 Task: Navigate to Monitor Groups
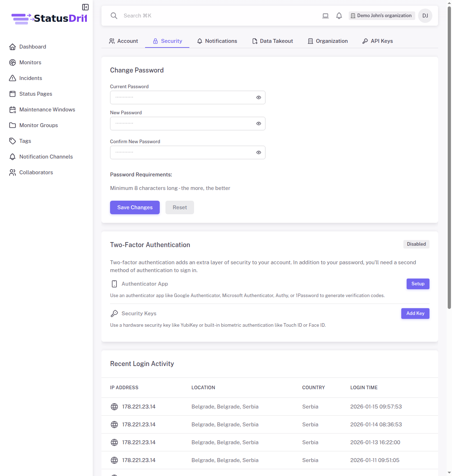(x=38, y=125)
